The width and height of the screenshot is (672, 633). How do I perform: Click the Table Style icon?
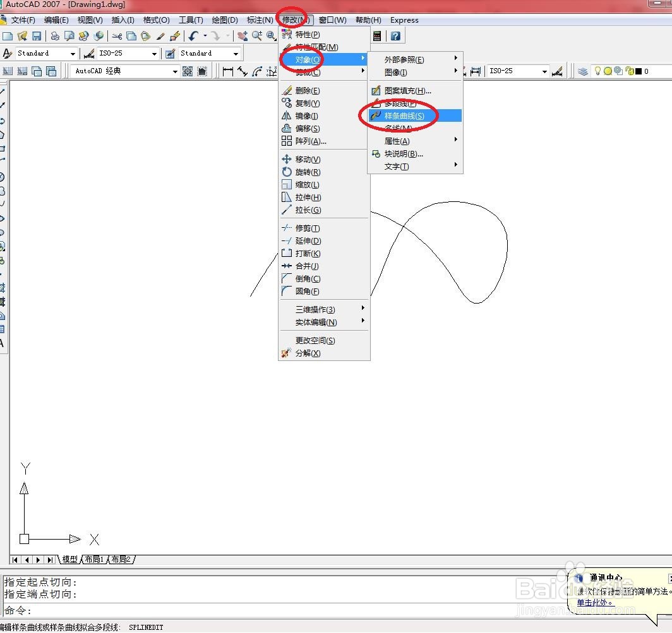click(170, 54)
